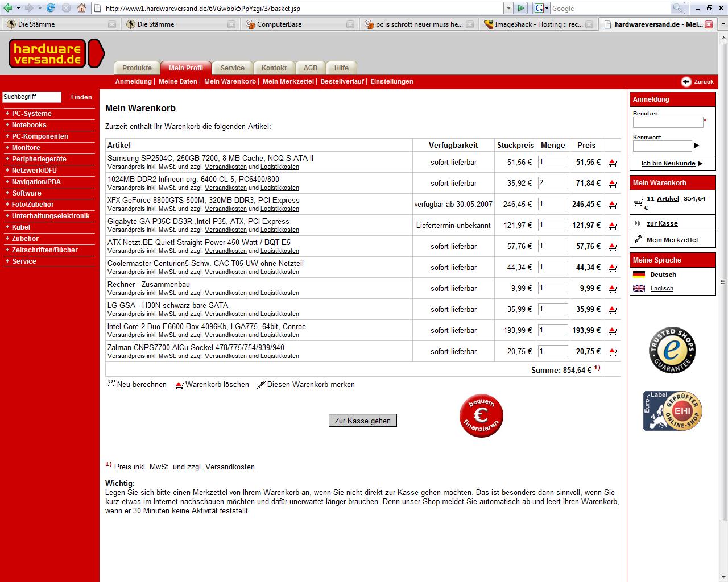Click the bequem finanzieren badge
This screenshot has height=582, width=728.
481,415
